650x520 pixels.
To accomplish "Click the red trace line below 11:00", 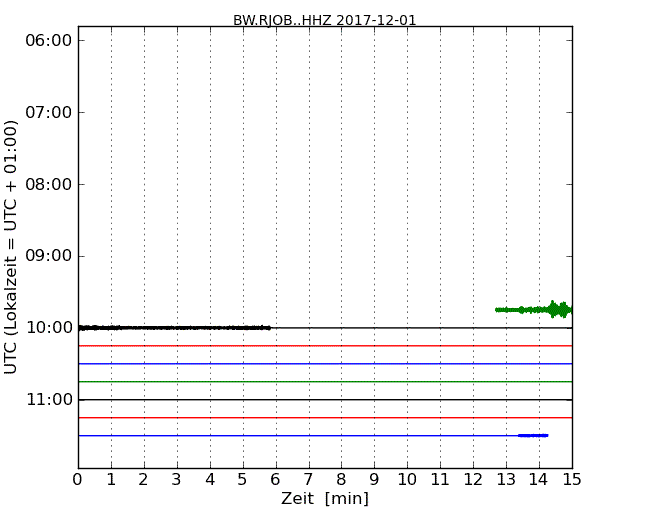I will (x=325, y=418).
